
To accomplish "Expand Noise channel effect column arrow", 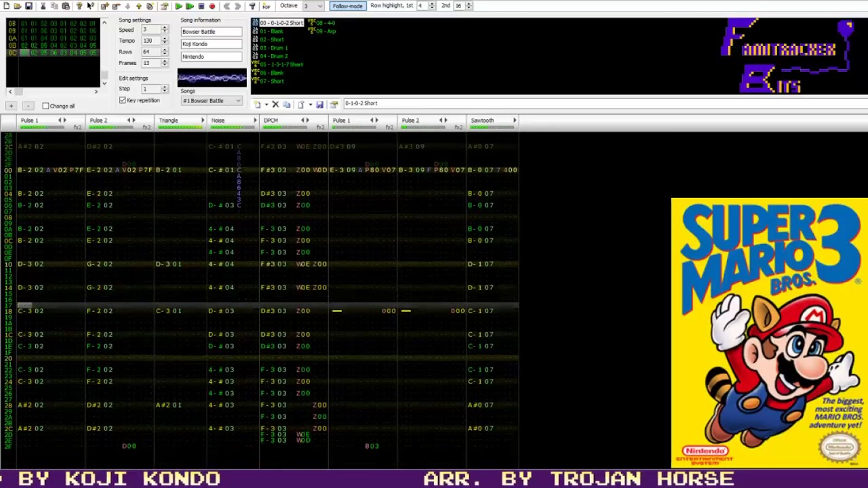I will click(255, 121).
